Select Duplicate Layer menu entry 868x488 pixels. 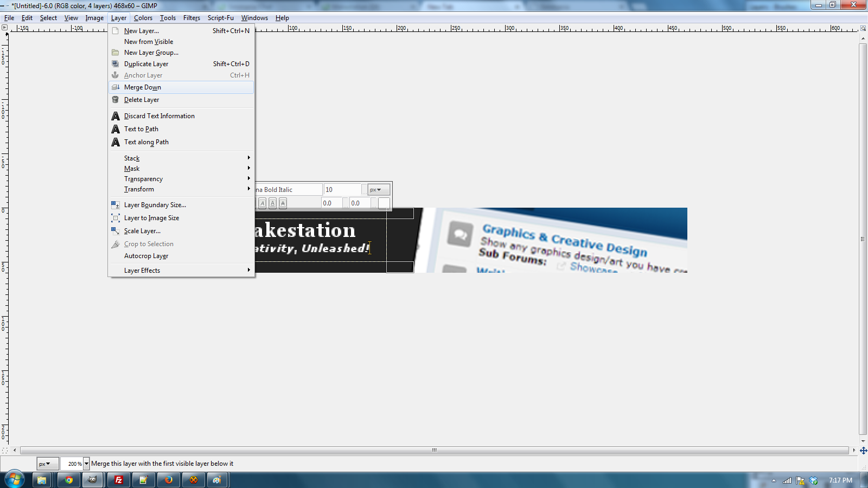[x=181, y=64]
